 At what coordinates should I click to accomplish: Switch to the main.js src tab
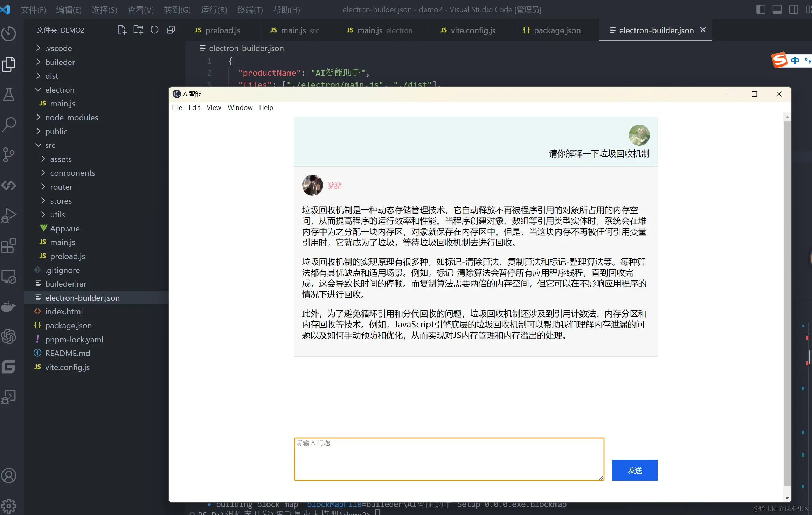299,30
